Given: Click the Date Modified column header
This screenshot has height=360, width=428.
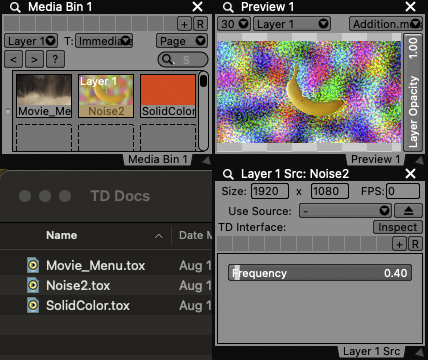Looking at the screenshot, I should [195, 235].
